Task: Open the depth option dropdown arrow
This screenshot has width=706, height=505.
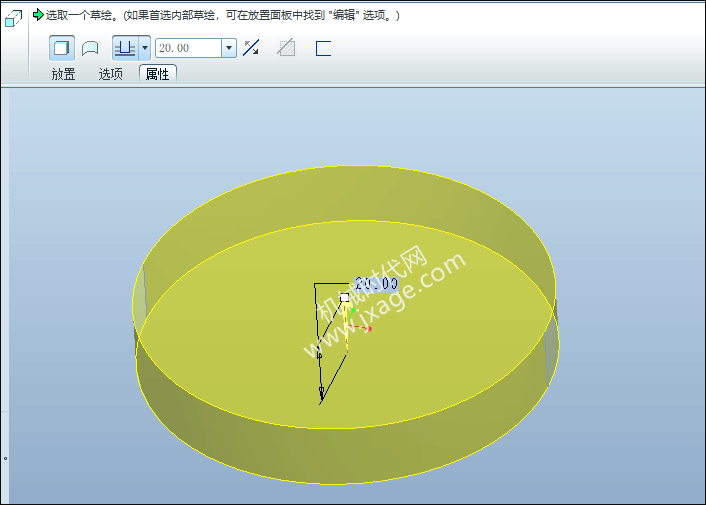Action: (145, 48)
